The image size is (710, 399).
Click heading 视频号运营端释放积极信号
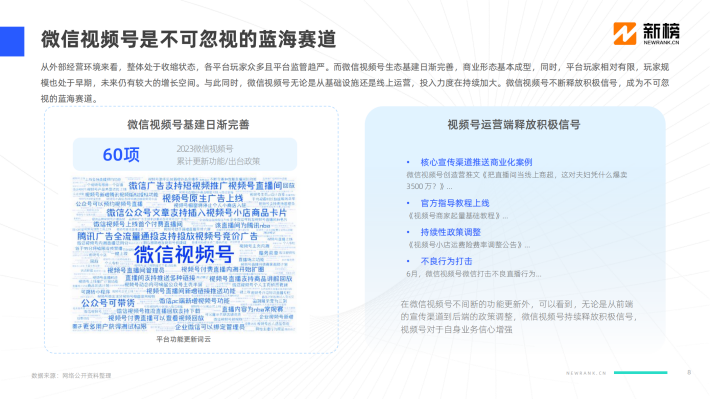click(513, 125)
